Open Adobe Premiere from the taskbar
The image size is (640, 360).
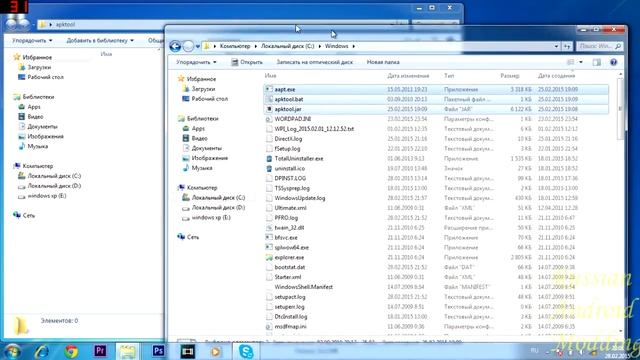(x=100, y=351)
